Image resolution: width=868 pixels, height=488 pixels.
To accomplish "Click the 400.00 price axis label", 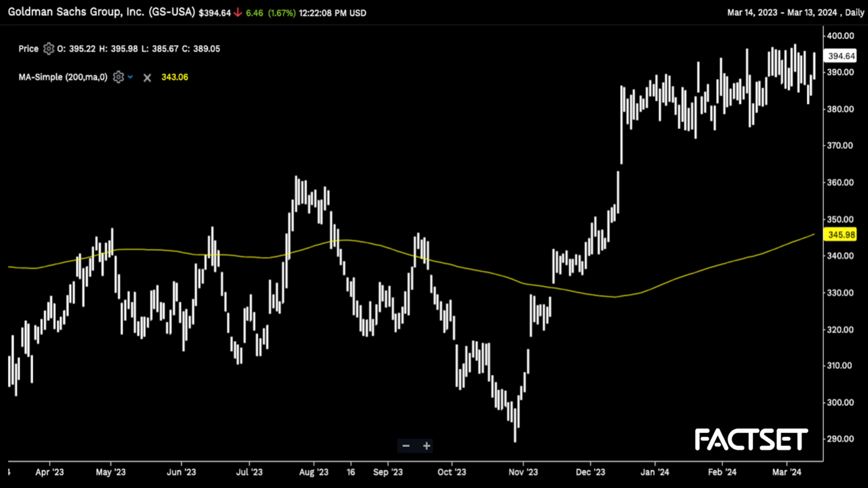I will 840,36.
